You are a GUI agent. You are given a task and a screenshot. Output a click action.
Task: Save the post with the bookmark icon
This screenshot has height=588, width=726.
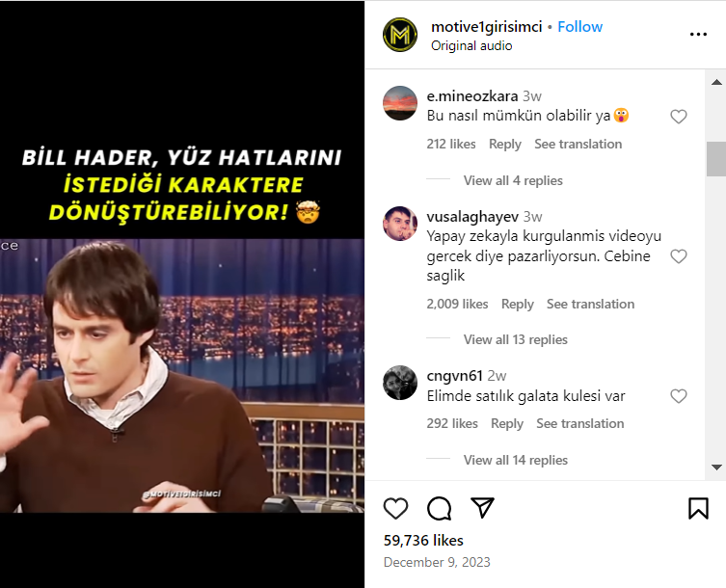point(698,508)
